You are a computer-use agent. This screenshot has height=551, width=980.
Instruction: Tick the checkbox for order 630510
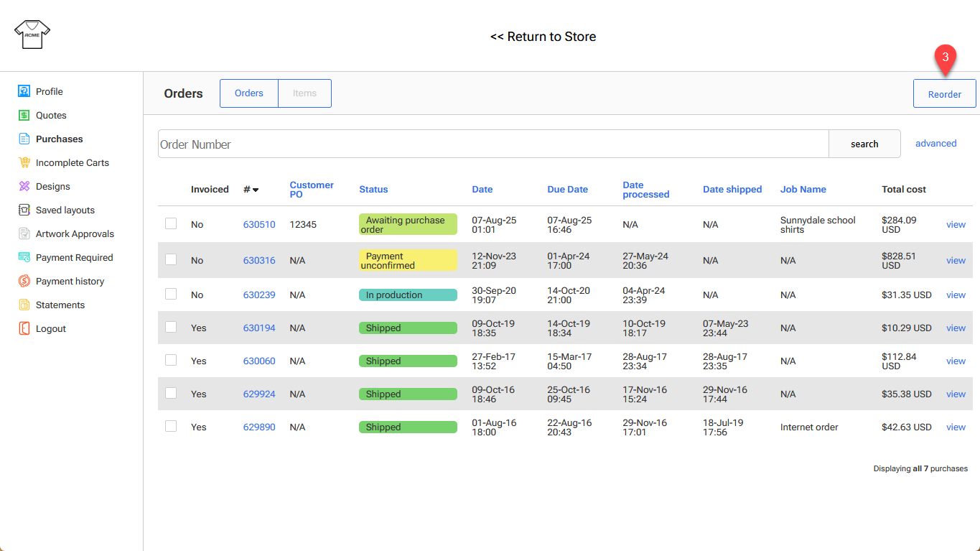point(171,223)
